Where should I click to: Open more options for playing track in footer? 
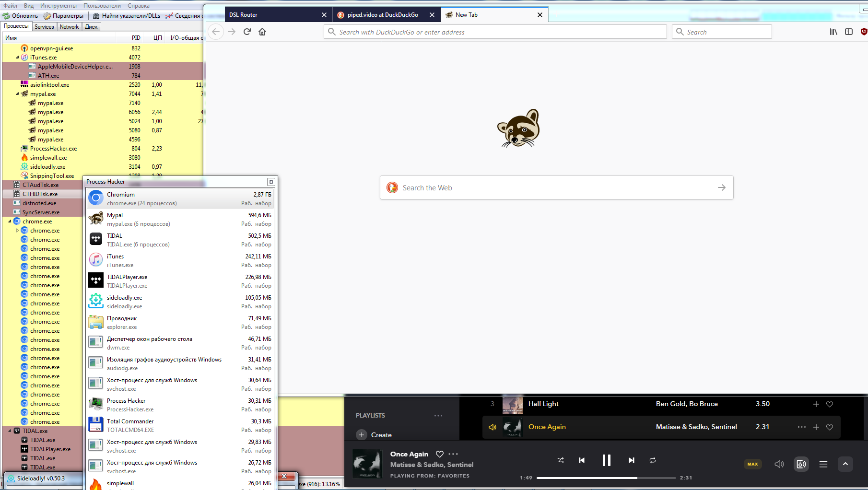(x=453, y=454)
